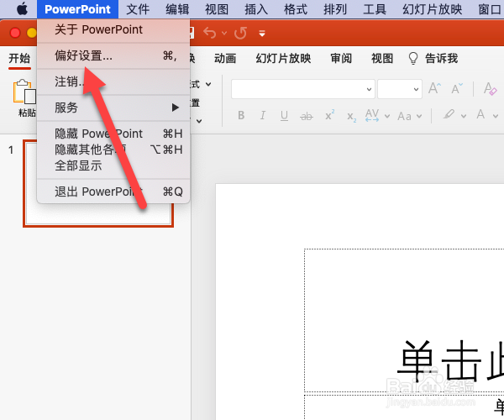504x420 pixels.
Task: Open the font size combo box
Action: point(400,89)
